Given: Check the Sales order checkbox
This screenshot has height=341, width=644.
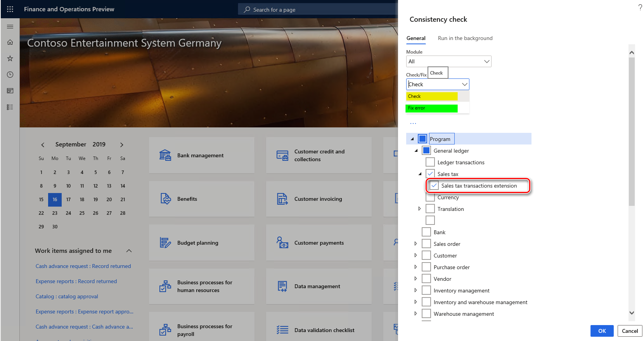Looking at the screenshot, I should [426, 244].
